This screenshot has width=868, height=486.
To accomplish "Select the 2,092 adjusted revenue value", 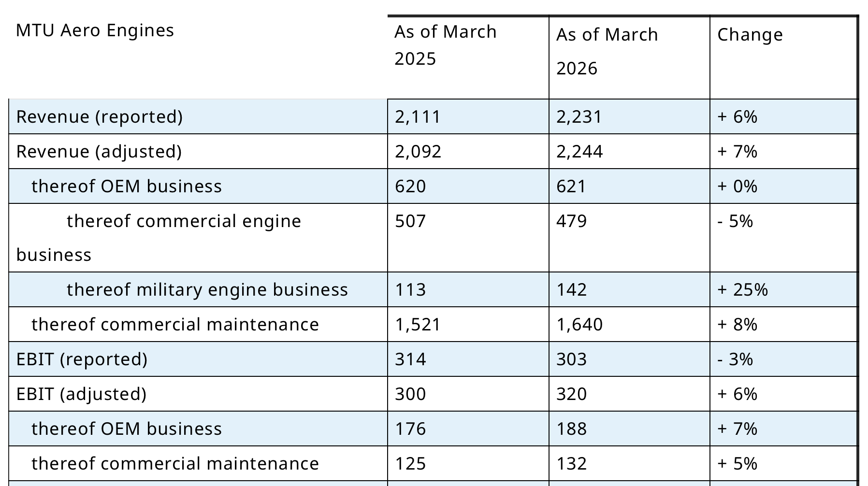I will point(418,152).
